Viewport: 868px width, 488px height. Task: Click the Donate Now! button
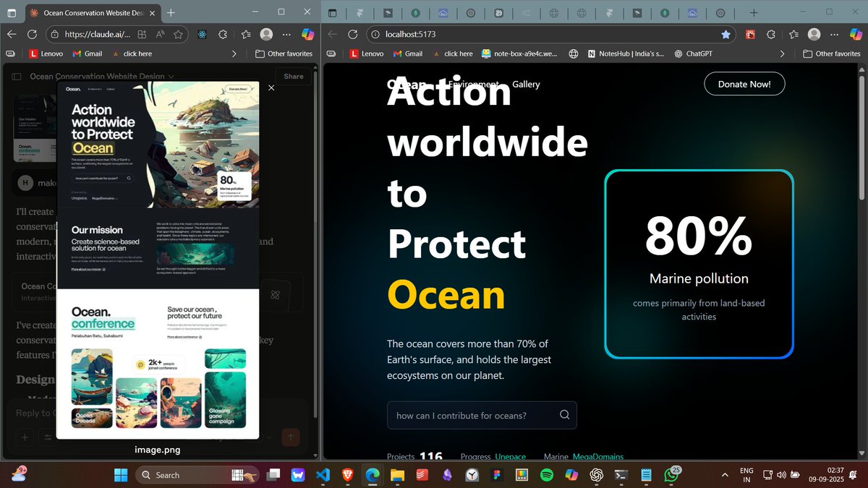point(744,84)
